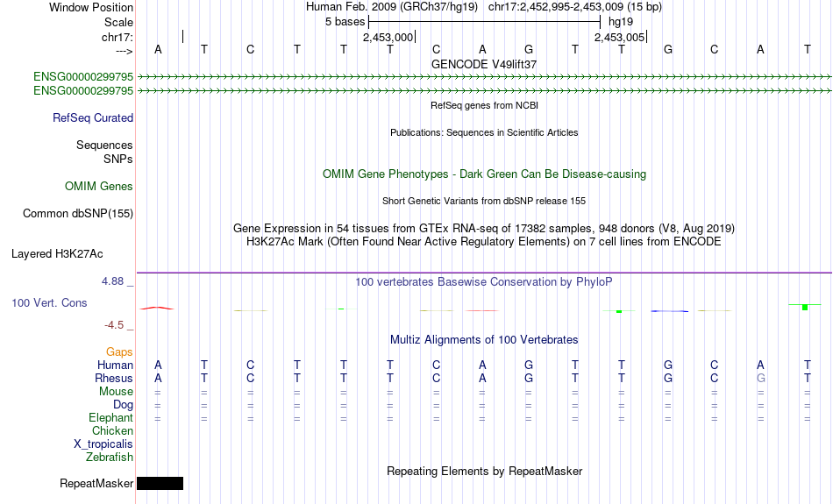Viewport: 833px width, 504px height.
Task: Click the horizontal 5-base scale bar line
Action: [x=485, y=22]
